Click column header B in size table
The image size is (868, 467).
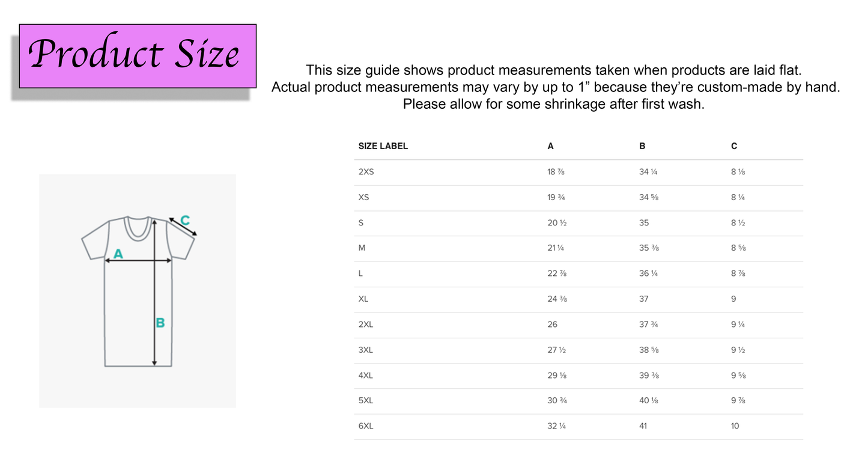[642, 146]
